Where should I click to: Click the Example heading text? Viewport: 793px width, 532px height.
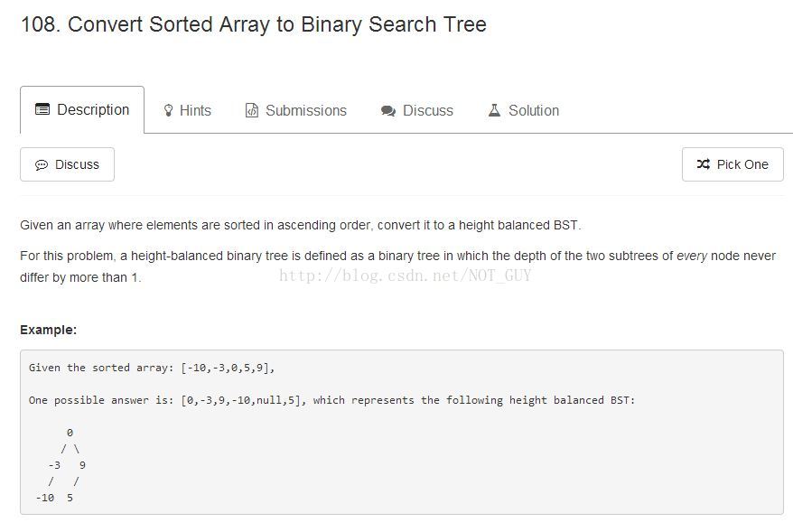point(49,330)
